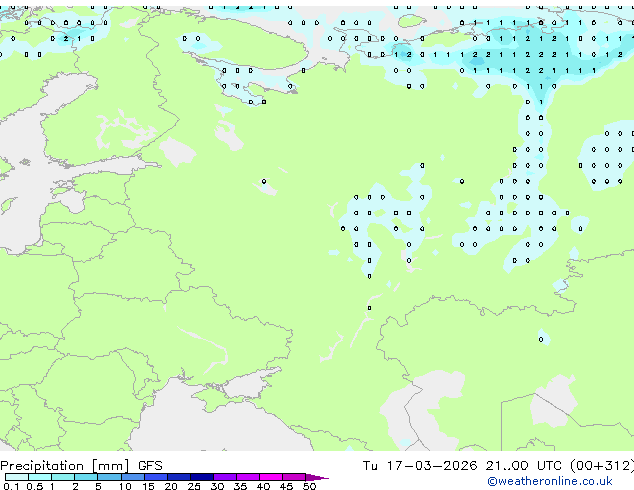Click the '0.1' legend scale label

tap(11, 486)
